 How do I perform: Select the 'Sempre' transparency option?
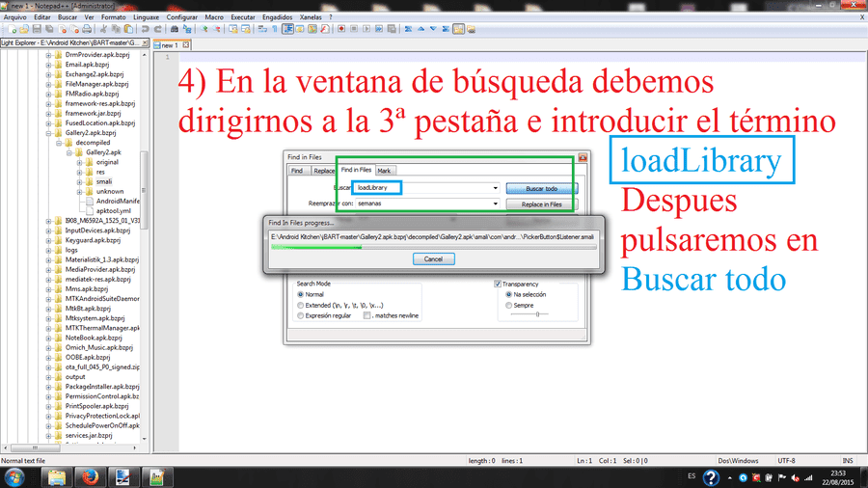[x=508, y=305]
